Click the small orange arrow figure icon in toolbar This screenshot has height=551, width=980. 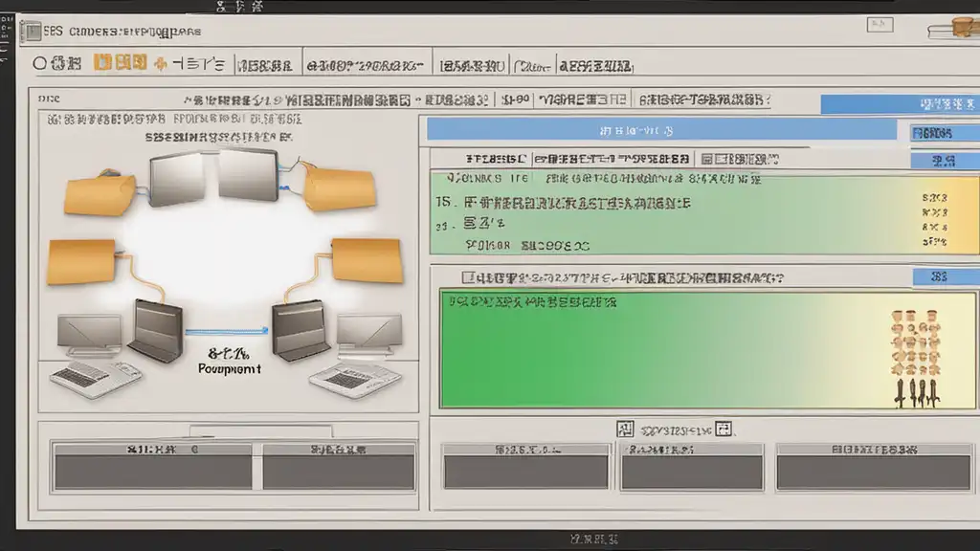click(x=160, y=64)
